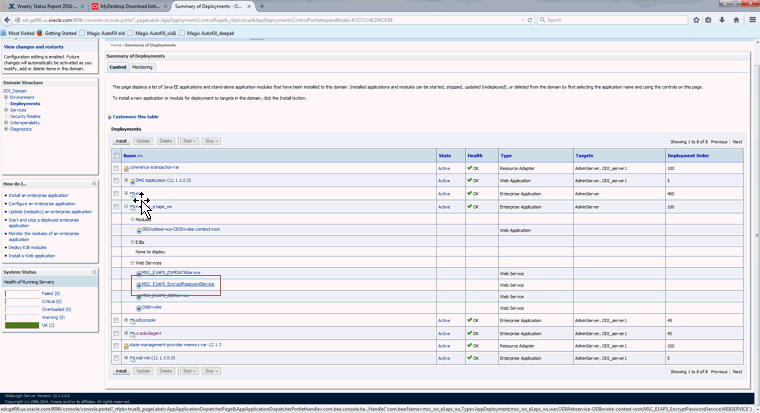Image resolution: width=760 pixels, height=413 pixels.
Task: Check the wsil-wls row checkbox
Action: [116, 358]
